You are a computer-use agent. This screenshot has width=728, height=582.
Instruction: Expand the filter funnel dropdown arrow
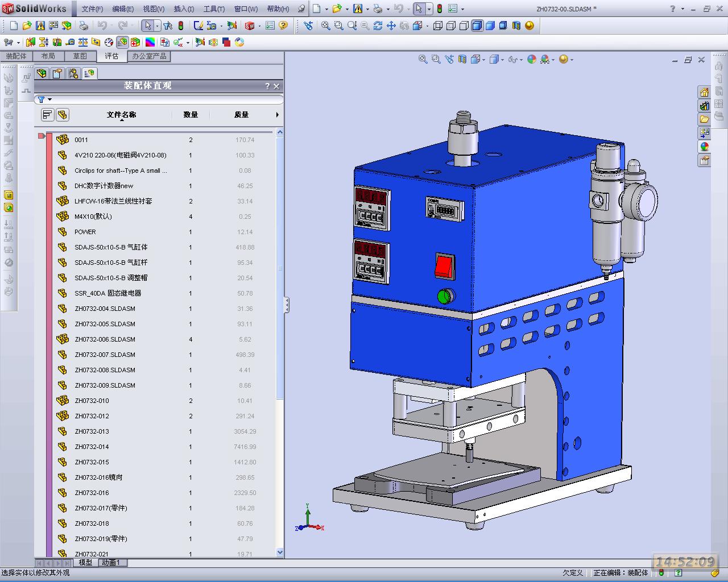(x=49, y=99)
